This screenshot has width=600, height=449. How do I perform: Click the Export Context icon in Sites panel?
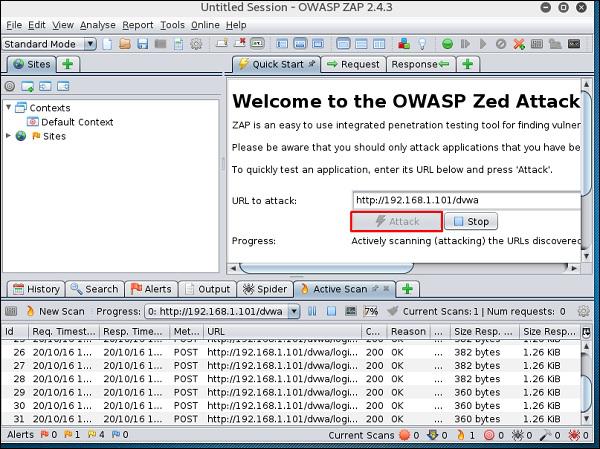click(x=63, y=86)
